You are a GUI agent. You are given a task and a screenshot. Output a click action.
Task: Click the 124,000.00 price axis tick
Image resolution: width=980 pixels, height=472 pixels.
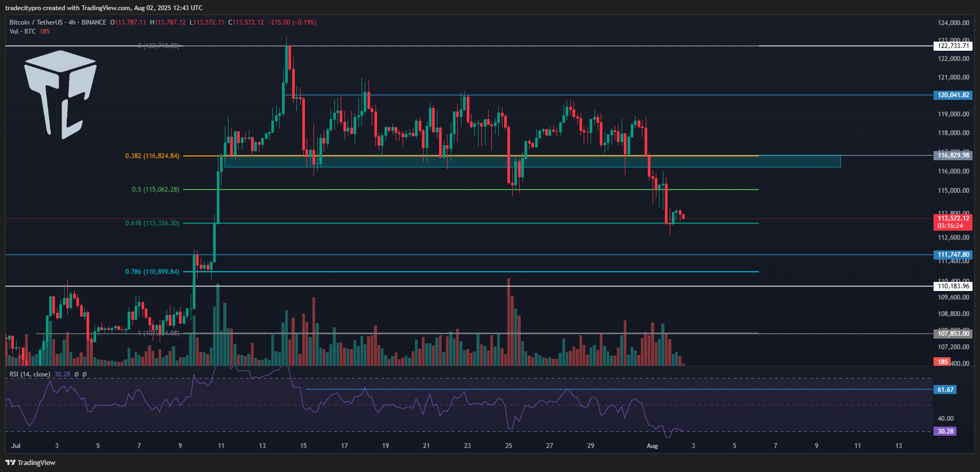[953, 23]
